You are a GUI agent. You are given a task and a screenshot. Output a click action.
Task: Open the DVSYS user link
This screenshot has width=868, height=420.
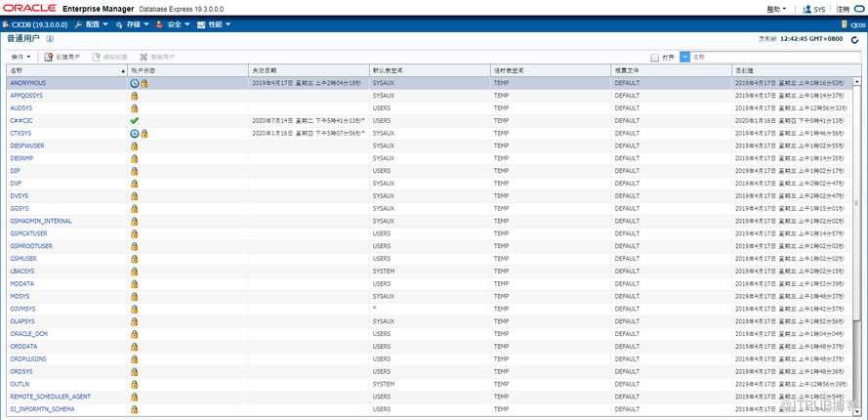pyautogui.click(x=20, y=196)
